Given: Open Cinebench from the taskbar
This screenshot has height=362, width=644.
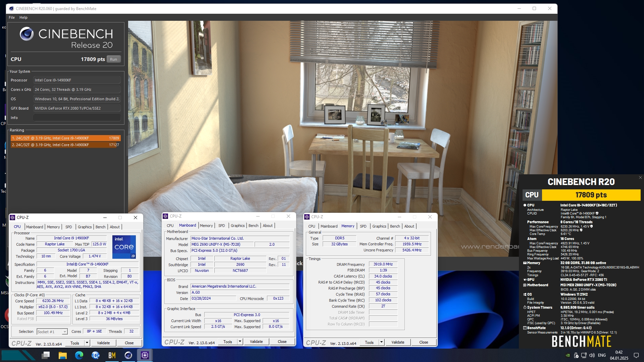Looking at the screenshot, I should pyautogui.click(x=128, y=355).
